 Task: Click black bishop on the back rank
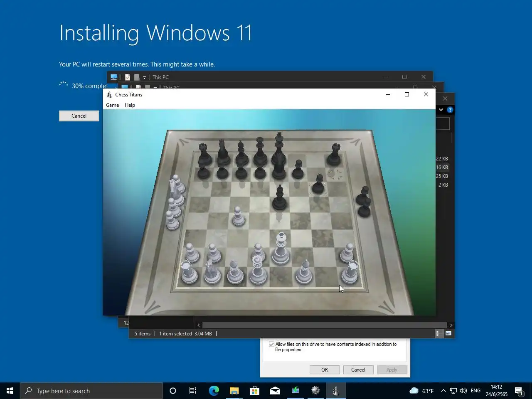tap(241, 153)
